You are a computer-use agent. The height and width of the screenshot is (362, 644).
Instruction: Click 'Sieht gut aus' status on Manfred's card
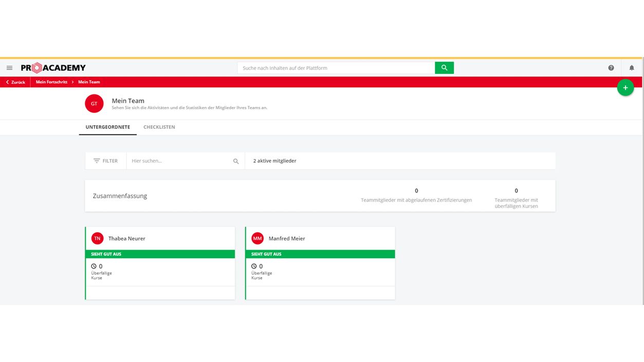click(321, 254)
